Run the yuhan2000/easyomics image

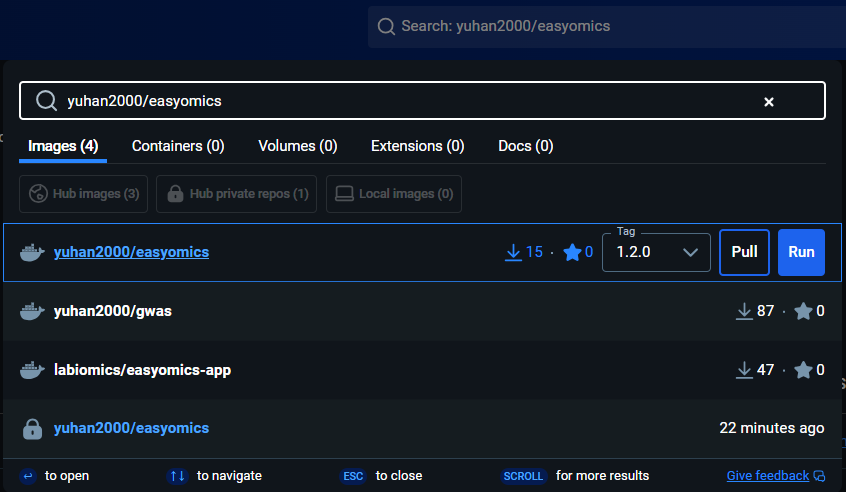(x=801, y=252)
